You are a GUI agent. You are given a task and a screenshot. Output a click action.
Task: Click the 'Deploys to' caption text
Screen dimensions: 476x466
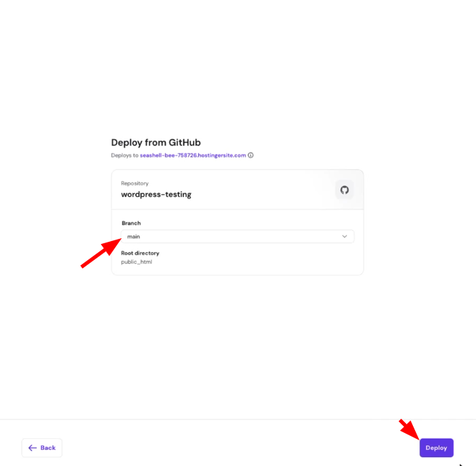coord(125,155)
